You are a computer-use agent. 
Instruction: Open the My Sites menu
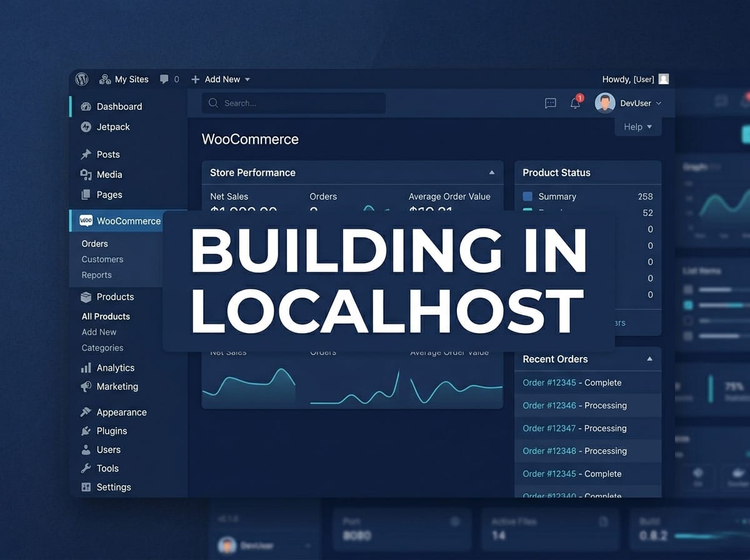pos(124,79)
